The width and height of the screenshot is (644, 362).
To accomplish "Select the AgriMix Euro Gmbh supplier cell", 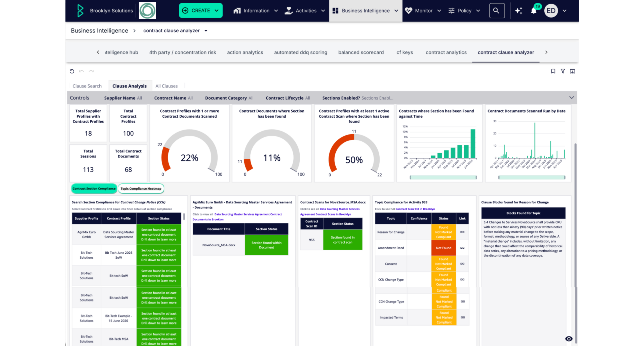I will (86, 235).
